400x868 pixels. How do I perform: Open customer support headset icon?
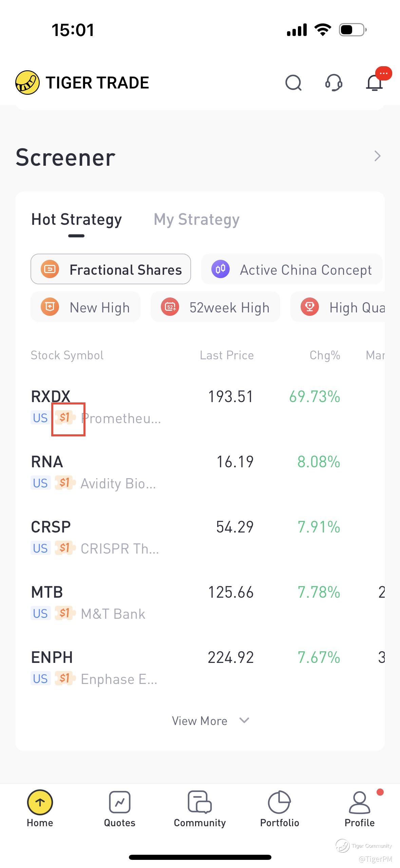334,83
